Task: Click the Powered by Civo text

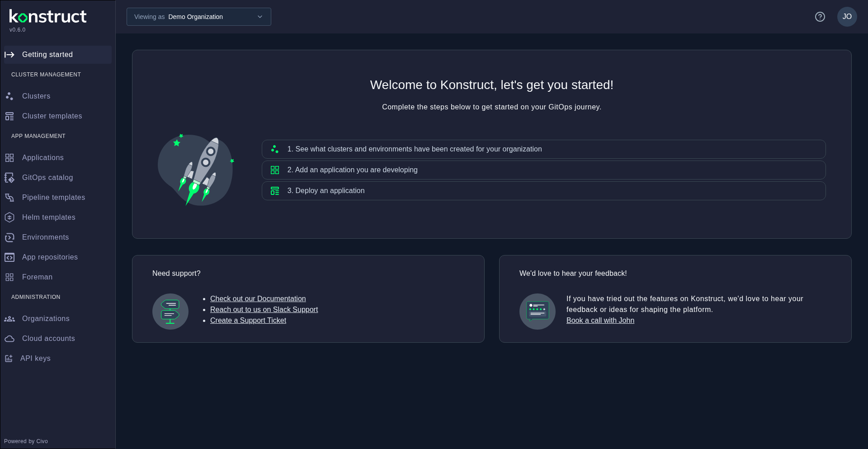Action: (x=26, y=441)
